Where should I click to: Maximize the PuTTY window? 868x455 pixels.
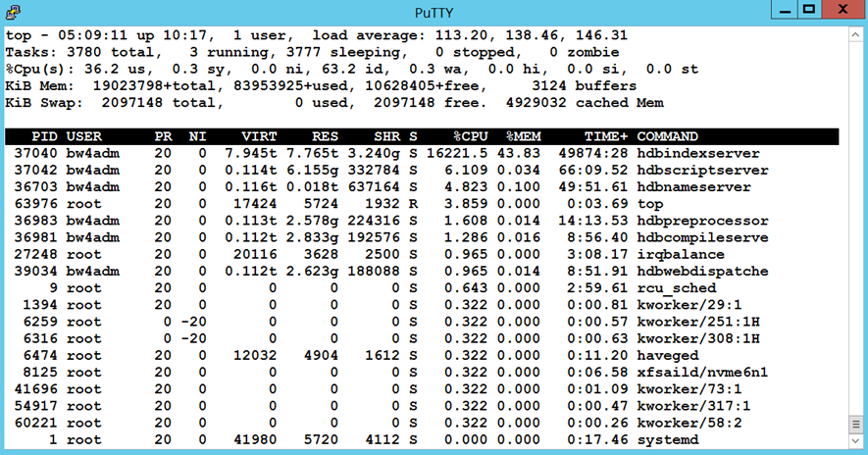[809, 10]
